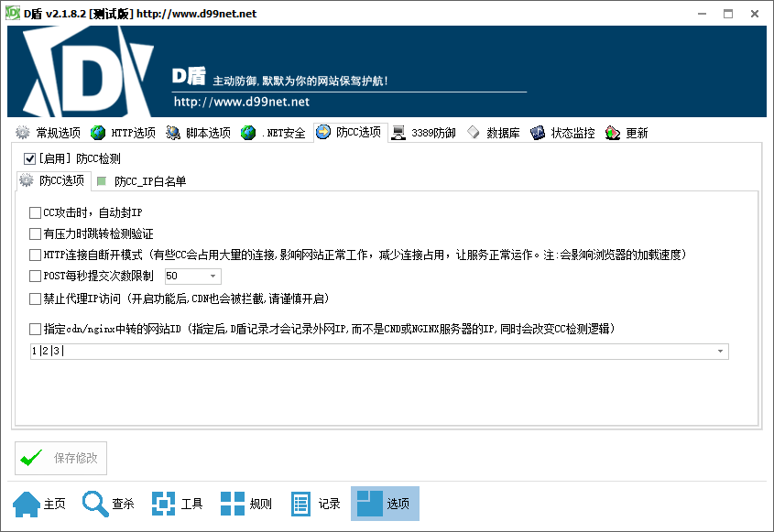This screenshot has height=532, width=774.
Task: Close the D盾 window
Action: (x=755, y=14)
